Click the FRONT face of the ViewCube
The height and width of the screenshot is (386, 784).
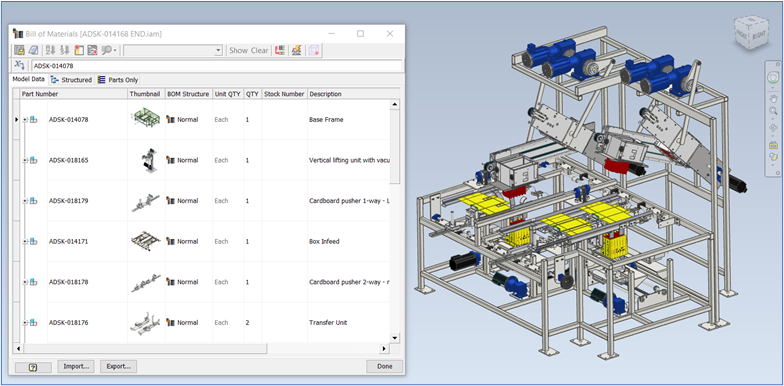742,34
